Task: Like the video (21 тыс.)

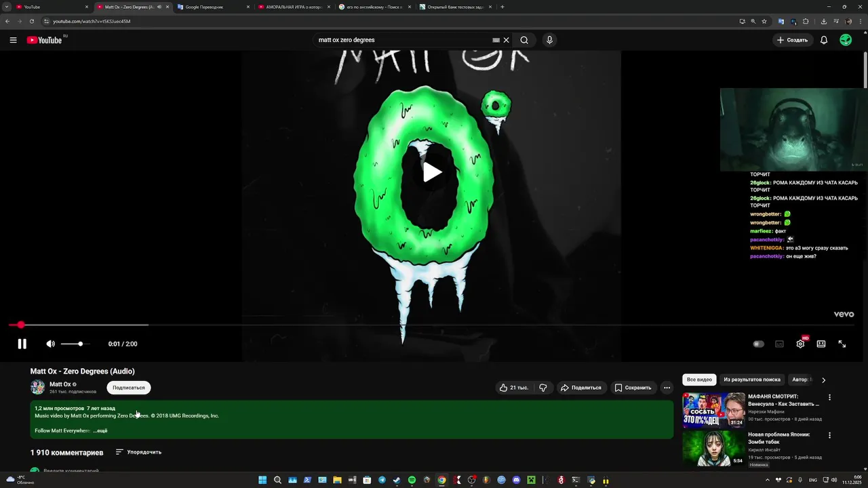Action: pos(514,388)
